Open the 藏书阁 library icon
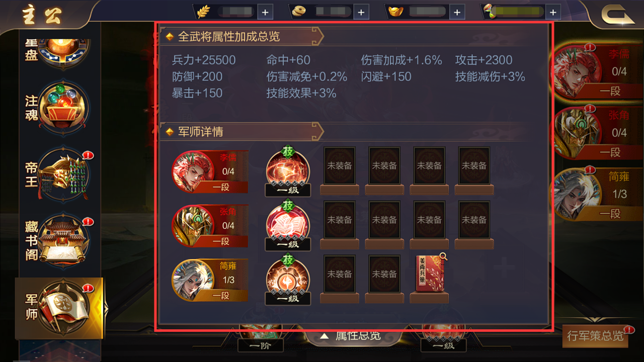Image resolution: width=644 pixels, height=362 pixels. (64, 240)
